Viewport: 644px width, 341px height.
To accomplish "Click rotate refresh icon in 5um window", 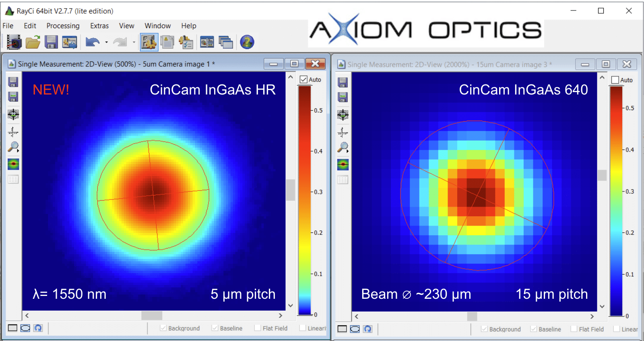I will (38, 328).
